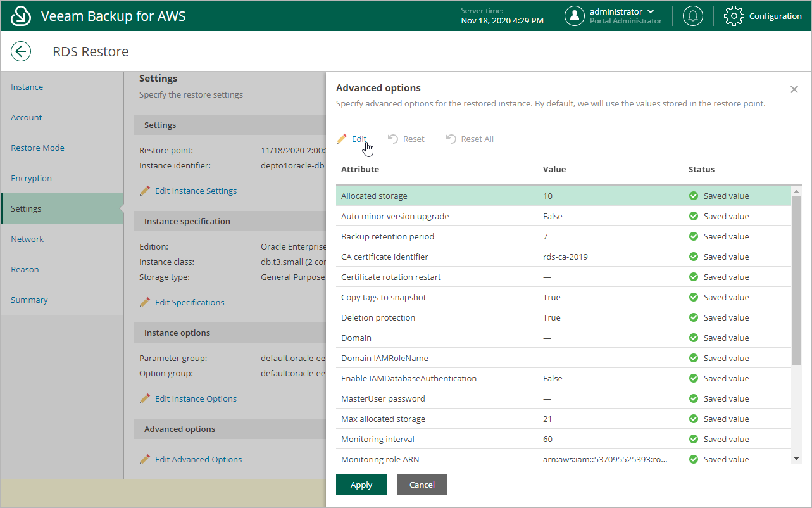
Task: Select the Settings wizard step
Action: click(62, 208)
